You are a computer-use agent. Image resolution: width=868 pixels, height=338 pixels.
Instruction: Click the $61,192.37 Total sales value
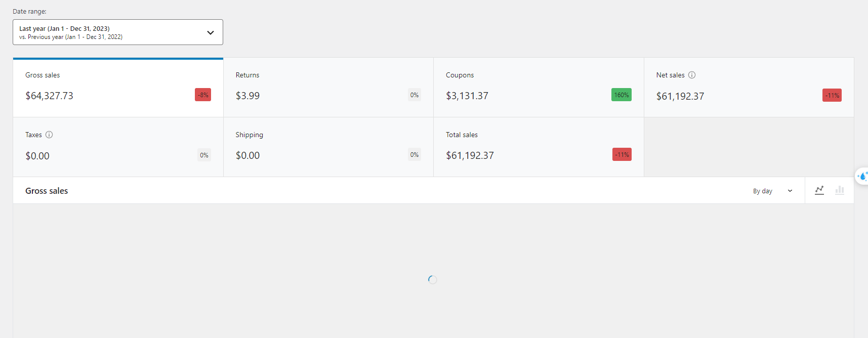coord(470,156)
